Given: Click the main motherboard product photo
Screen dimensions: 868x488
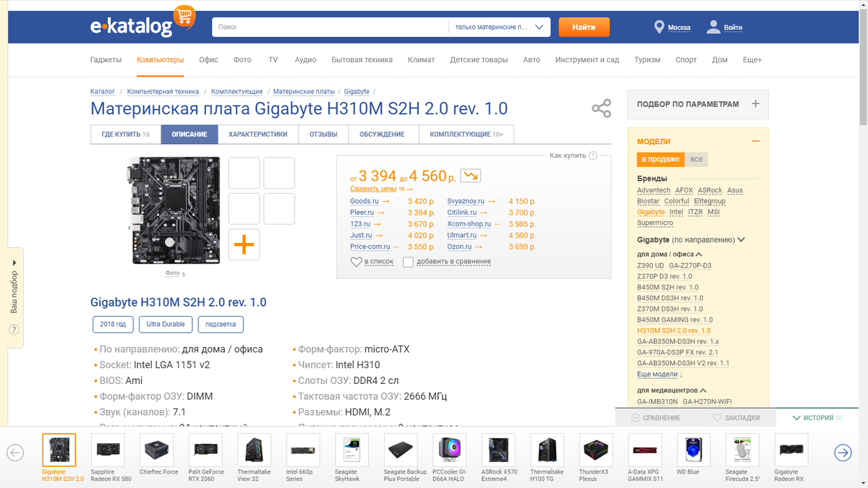Looking at the screenshot, I should pos(173,210).
